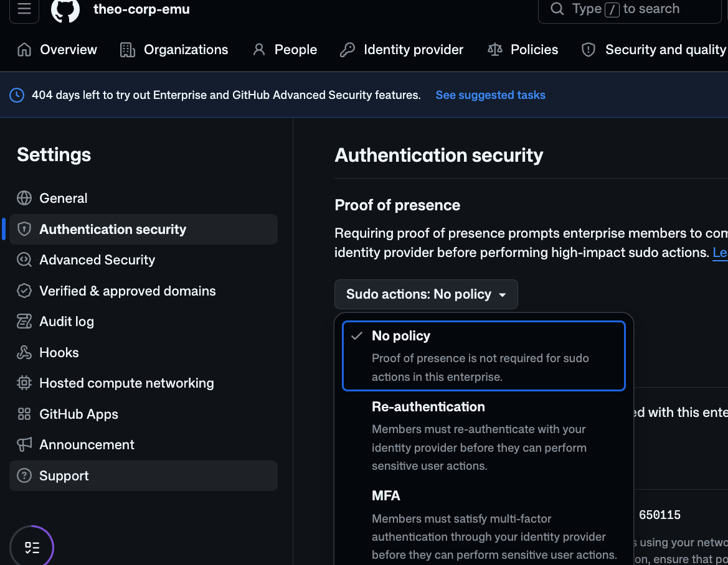
Task: Open Announcement settings
Action: [x=143, y=445]
